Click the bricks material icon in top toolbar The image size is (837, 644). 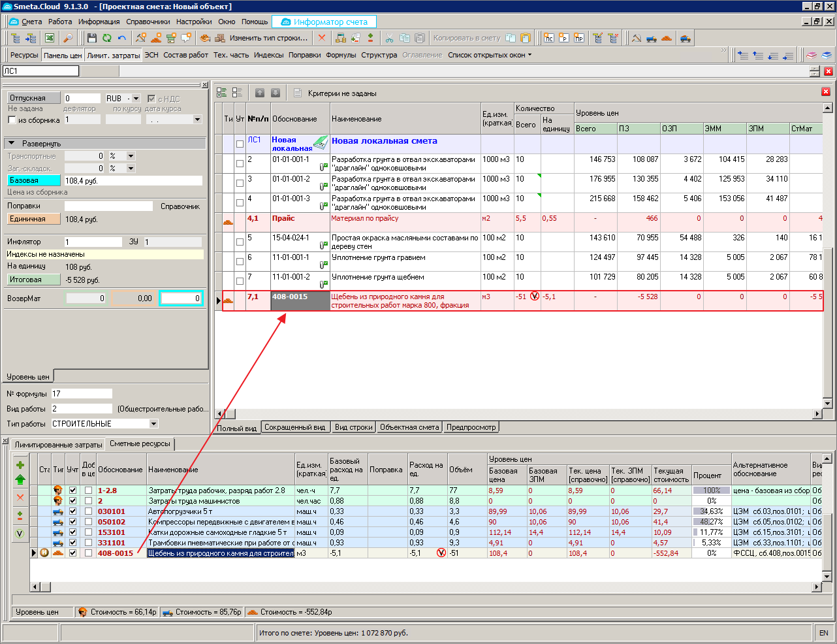click(x=667, y=38)
